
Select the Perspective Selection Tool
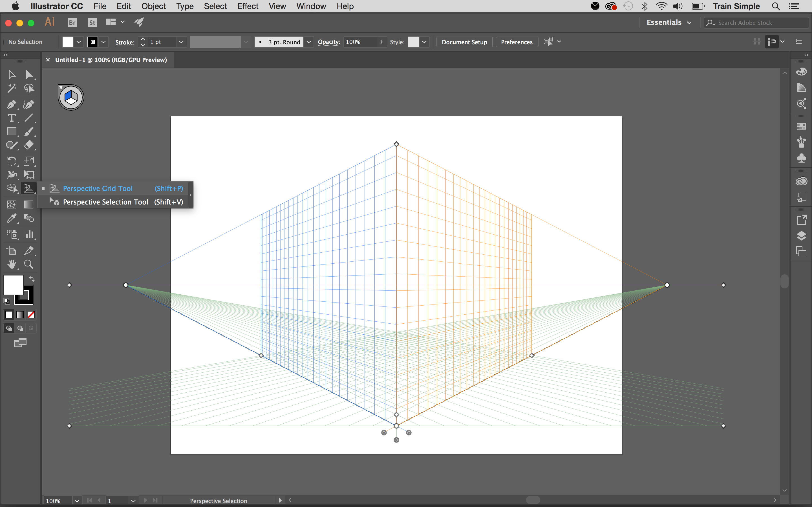pyautogui.click(x=105, y=201)
